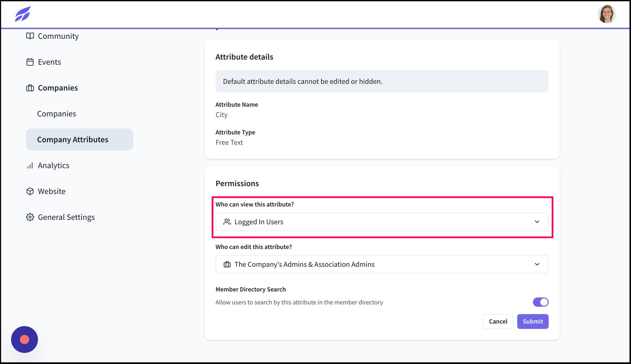Image resolution: width=631 pixels, height=364 pixels.
Task: Open General Settings
Action: [x=66, y=217]
